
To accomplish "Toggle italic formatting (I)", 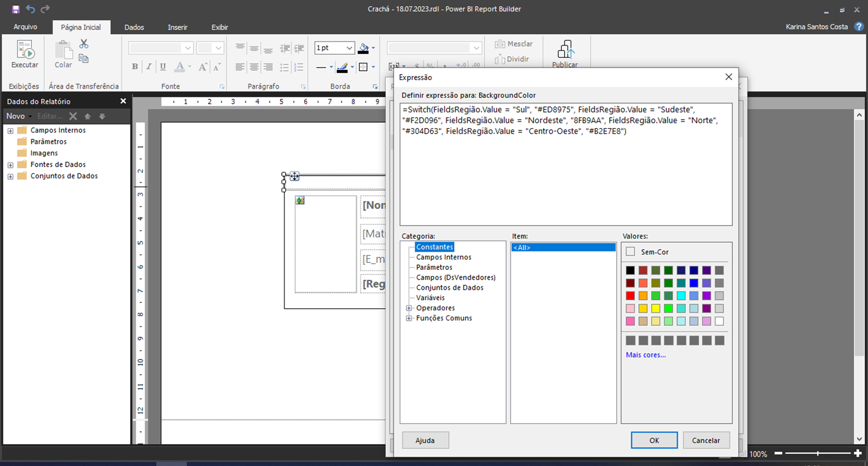I will click(149, 67).
